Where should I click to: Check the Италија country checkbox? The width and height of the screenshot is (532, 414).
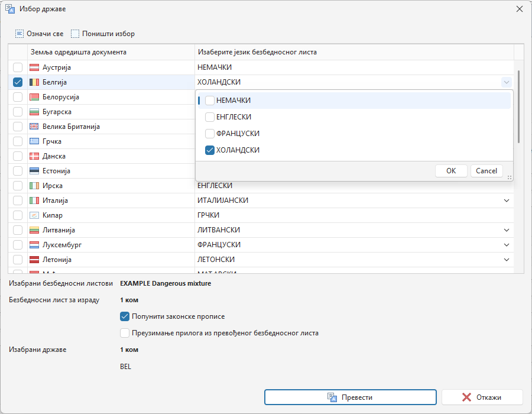click(x=18, y=200)
